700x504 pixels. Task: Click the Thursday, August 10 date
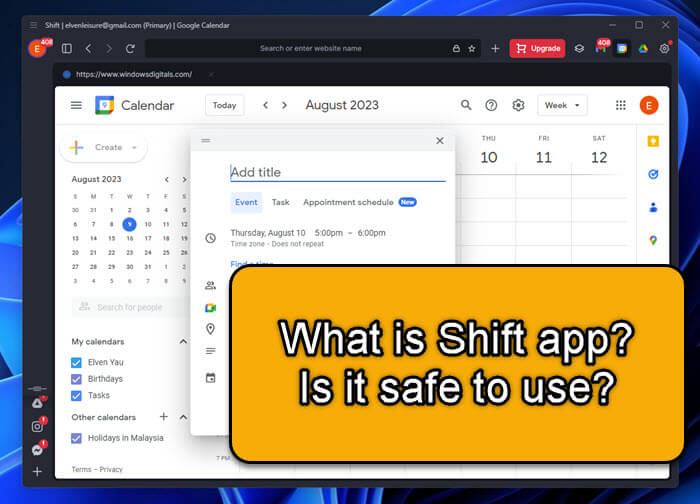[268, 233]
